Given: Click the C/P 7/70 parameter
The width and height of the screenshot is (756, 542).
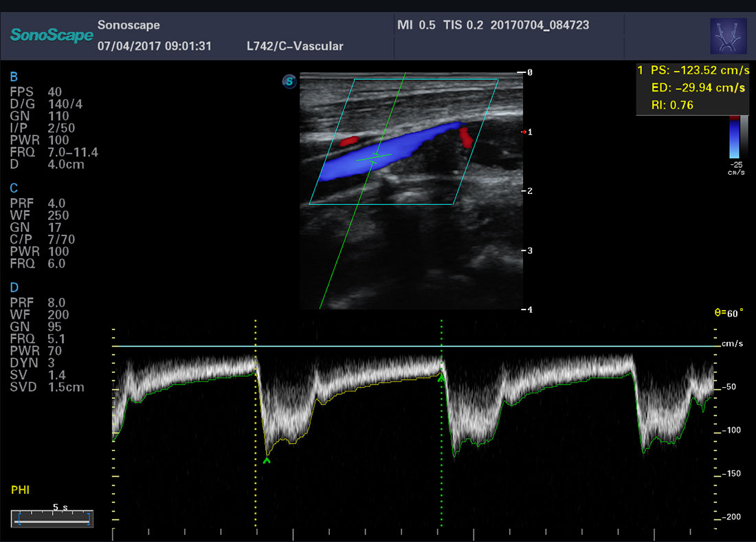Looking at the screenshot, I should click(43, 239).
